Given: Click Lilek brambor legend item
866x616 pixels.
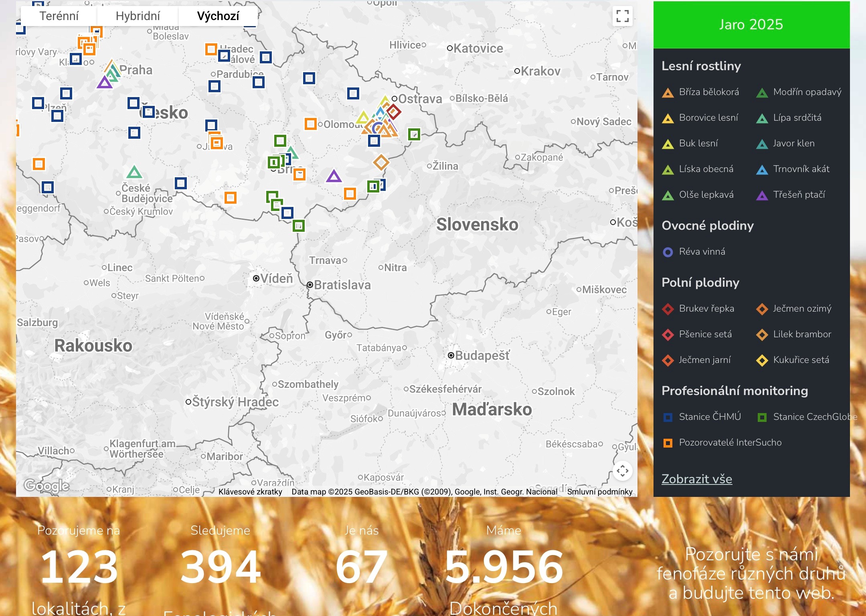Looking at the screenshot, I should tap(794, 334).
